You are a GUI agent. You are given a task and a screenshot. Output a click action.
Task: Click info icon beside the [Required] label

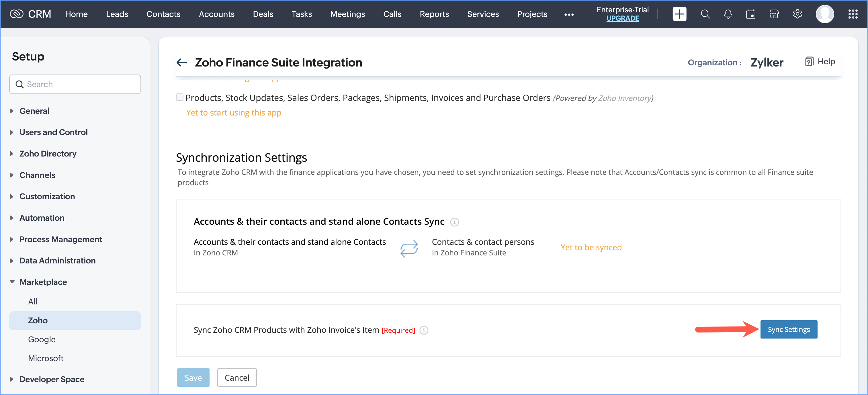(424, 330)
